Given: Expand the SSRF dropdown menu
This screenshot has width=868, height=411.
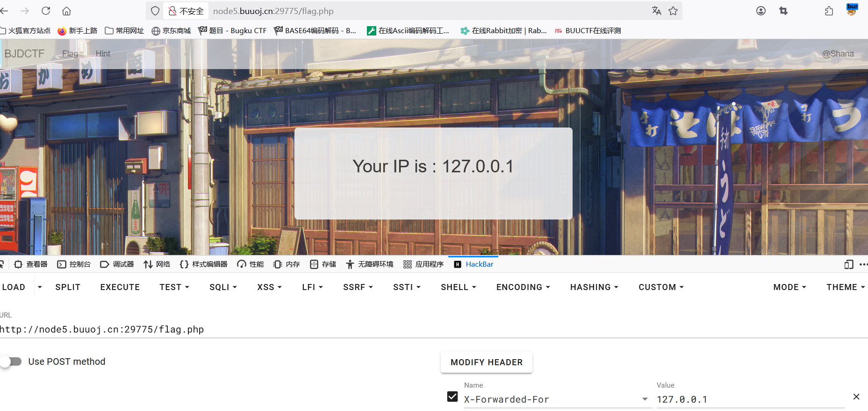Looking at the screenshot, I should [x=358, y=287].
